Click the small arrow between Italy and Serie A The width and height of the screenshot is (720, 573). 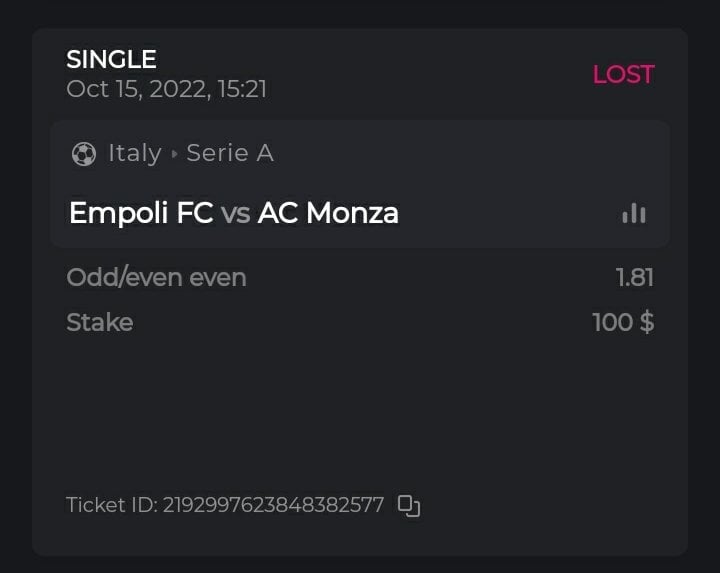coord(175,154)
